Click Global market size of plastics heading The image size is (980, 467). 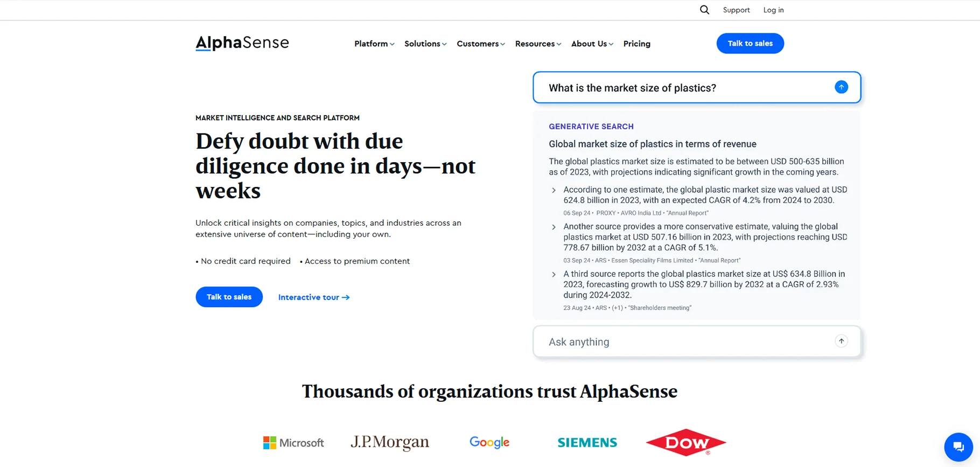pyautogui.click(x=653, y=144)
